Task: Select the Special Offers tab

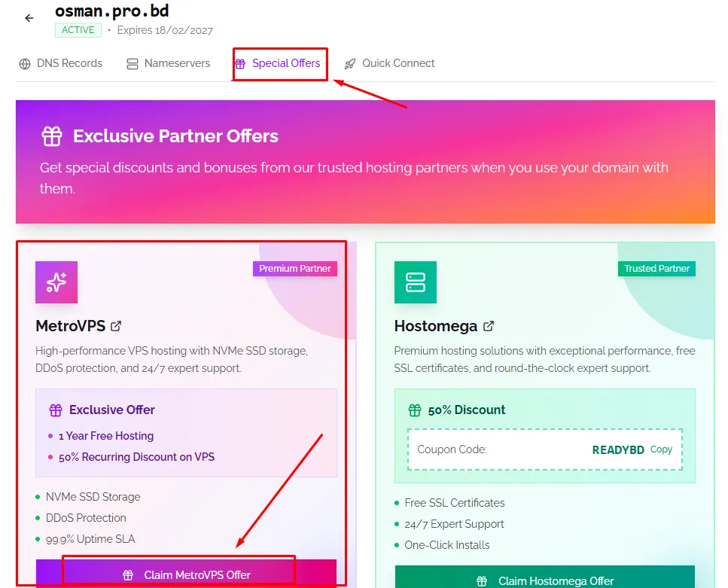Action: click(278, 63)
